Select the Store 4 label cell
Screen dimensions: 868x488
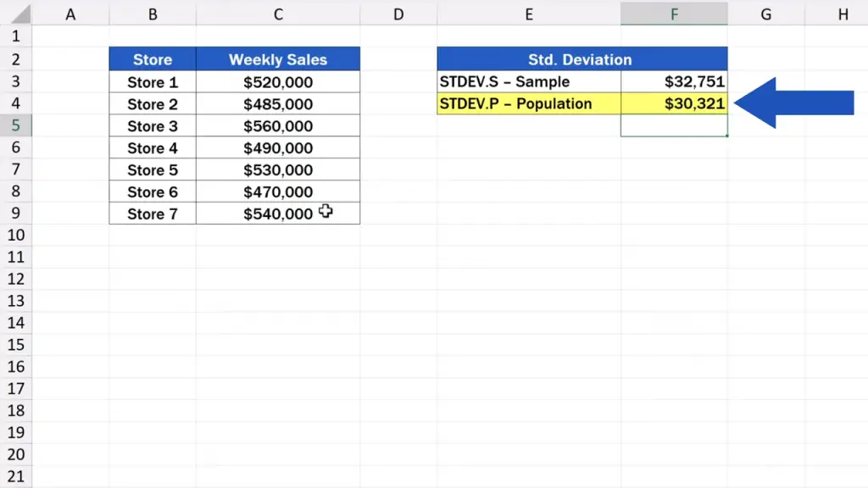coord(153,148)
